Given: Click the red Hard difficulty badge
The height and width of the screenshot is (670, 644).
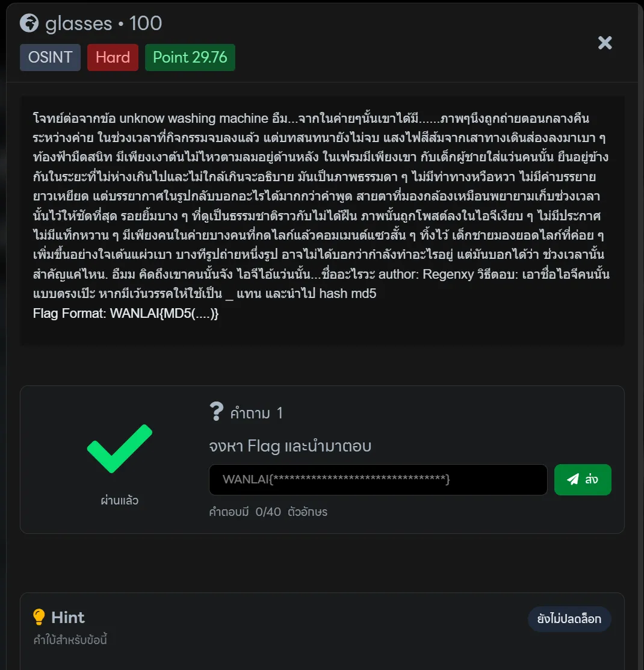Looking at the screenshot, I should [113, 57].
